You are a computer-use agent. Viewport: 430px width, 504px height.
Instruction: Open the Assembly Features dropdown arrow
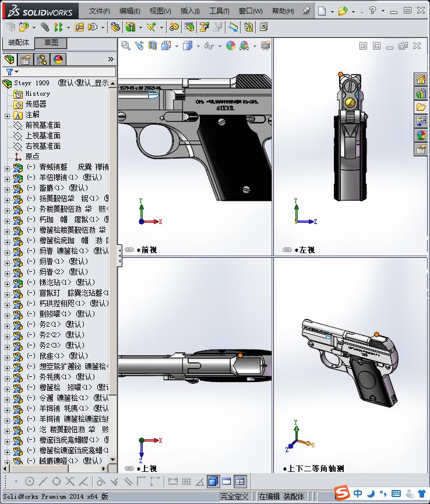click(x=140, y=27)
